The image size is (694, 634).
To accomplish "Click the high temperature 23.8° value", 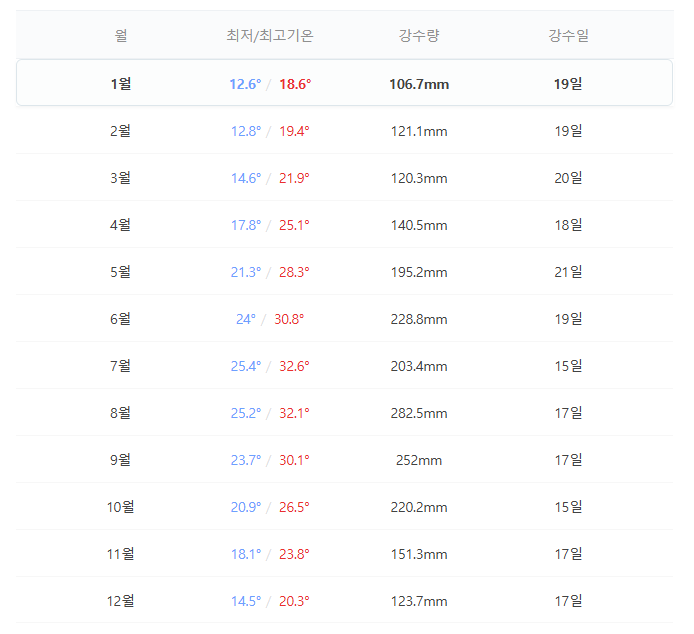I will [x=294, y=554].
